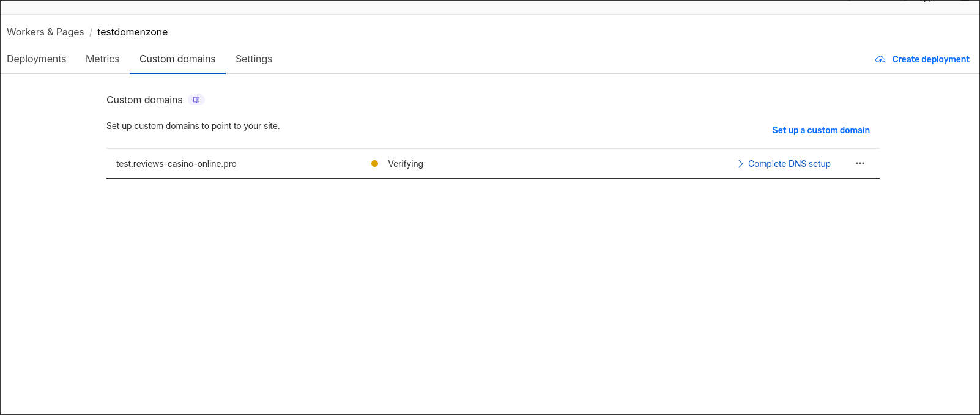Click the Custom domains section heading
The image size is (980, 415).
pos(144,100)
